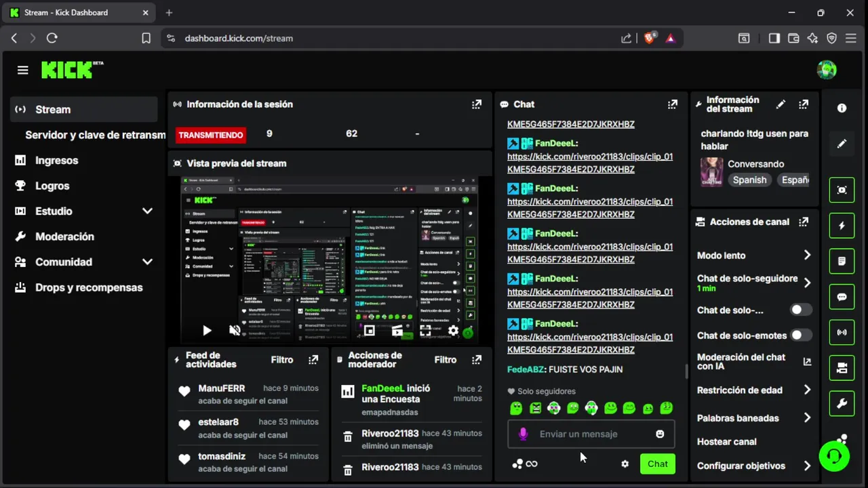Open the user profile avatar
The width and height of the screenshot is (868, 488).
(x=827, y=70)
